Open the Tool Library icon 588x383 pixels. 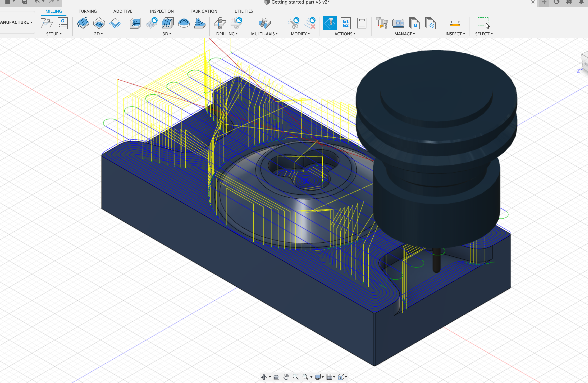382,23
